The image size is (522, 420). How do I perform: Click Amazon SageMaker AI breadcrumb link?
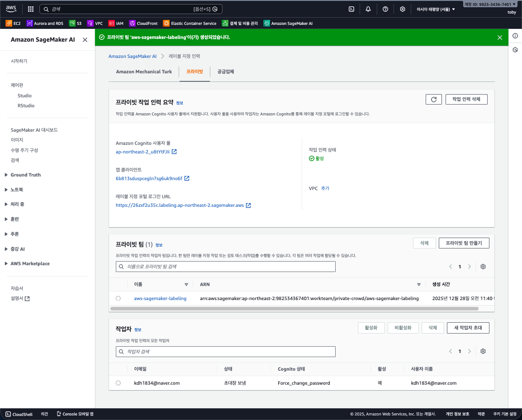coord(133,56)
